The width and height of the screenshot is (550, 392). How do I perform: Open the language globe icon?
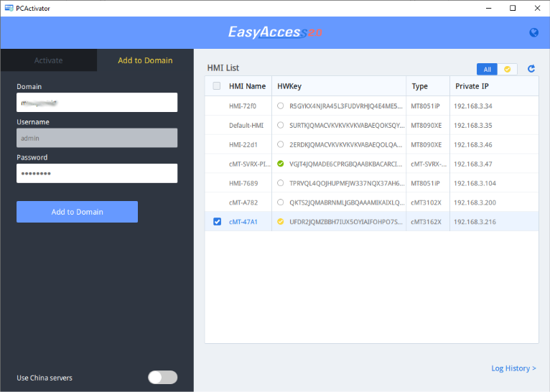533,32
